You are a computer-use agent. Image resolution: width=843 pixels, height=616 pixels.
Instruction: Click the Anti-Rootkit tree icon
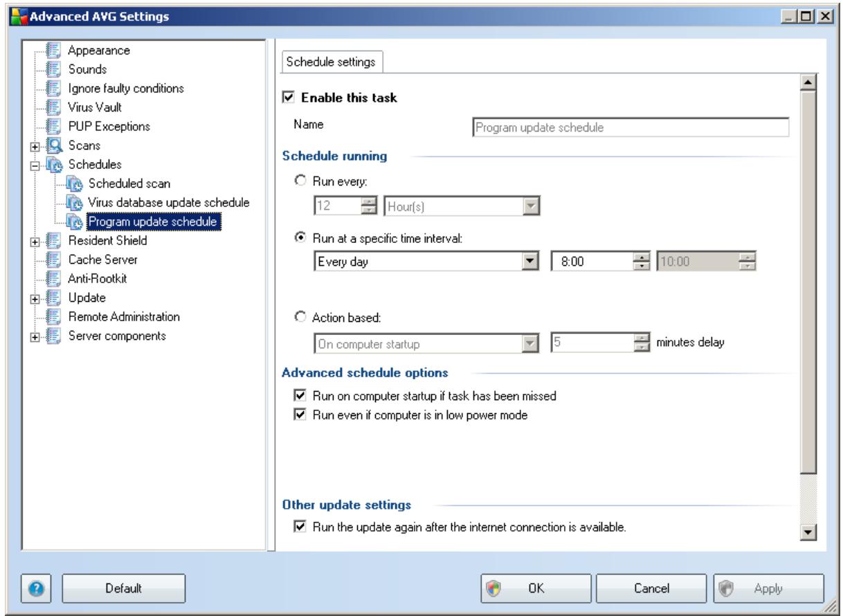coord(53,278)
